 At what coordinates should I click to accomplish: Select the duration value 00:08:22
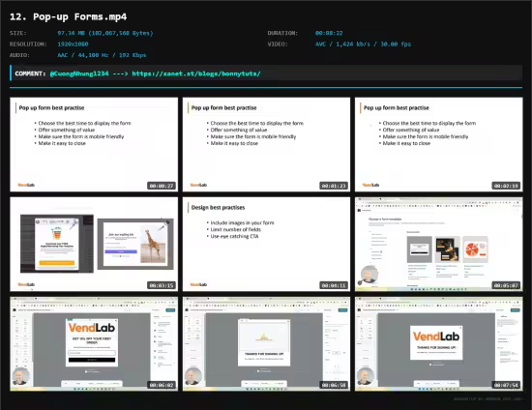[x=329, y=33]
